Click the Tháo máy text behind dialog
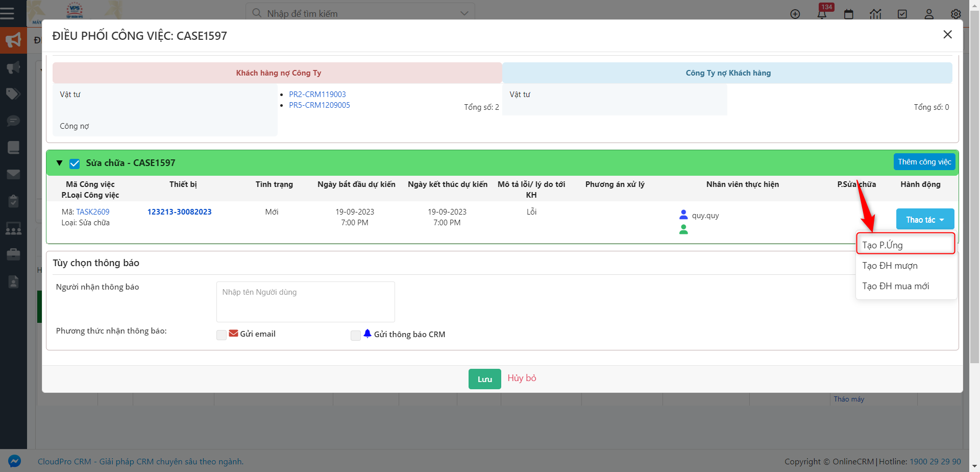Screen dimensions: 980x472 849,399
